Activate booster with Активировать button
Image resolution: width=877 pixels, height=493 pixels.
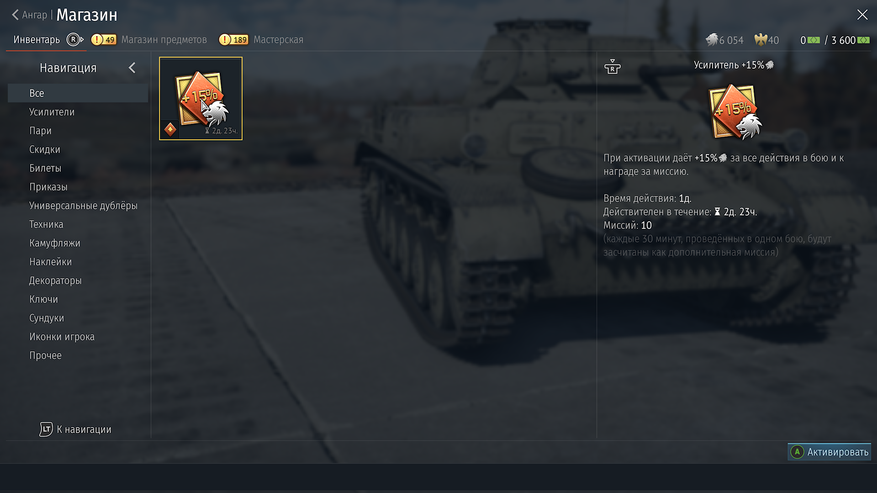click(829, 452)
